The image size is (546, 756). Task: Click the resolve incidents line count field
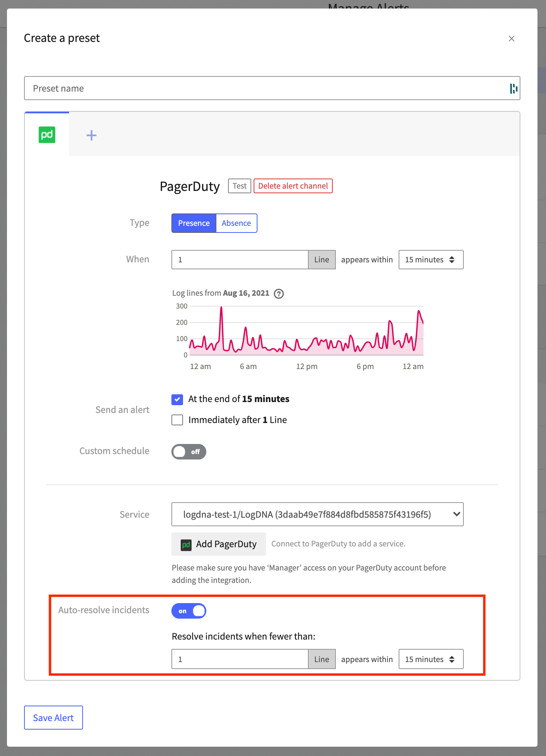click(x=240, y=659)
